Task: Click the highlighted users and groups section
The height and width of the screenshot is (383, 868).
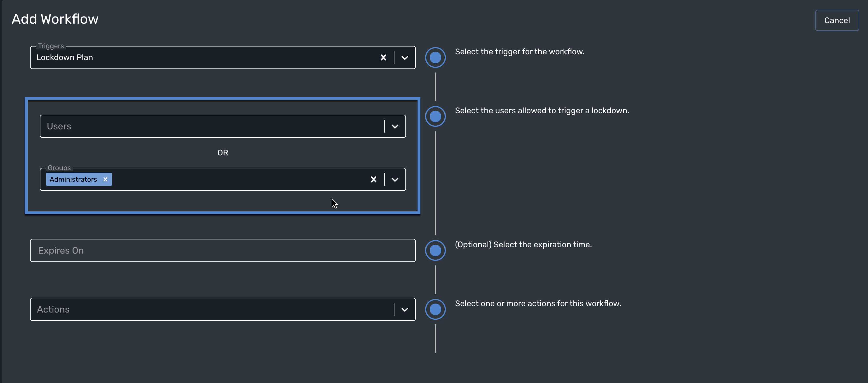Action: point(222,155)
